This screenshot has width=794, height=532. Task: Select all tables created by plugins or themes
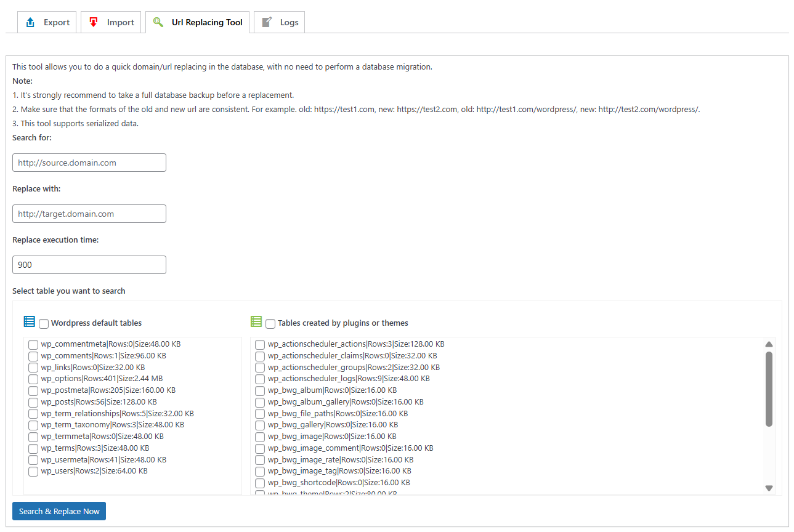[270, 323]
